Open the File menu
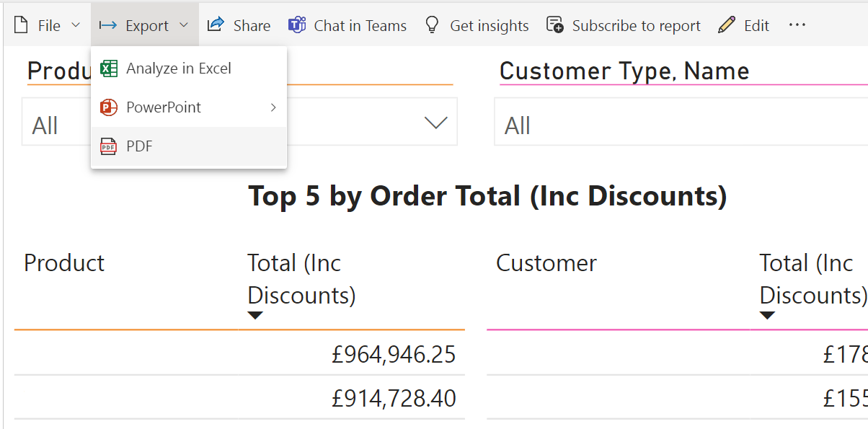This screenshot has width=868, height=429. [x=48, y=26]
